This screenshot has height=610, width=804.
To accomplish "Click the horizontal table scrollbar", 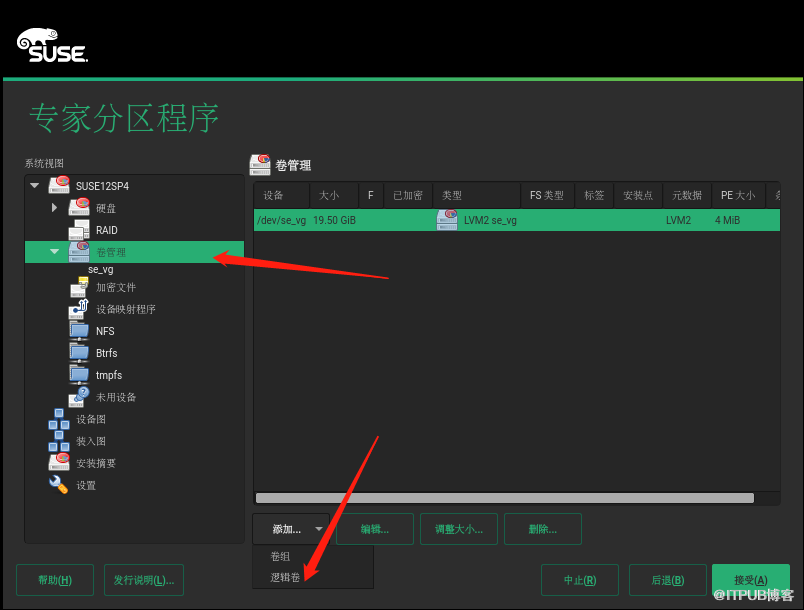I will pos(505,498).
